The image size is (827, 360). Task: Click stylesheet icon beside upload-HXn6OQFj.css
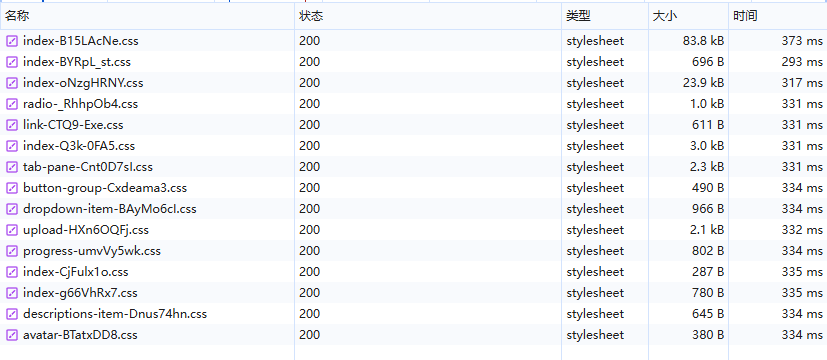coord(12,230)
